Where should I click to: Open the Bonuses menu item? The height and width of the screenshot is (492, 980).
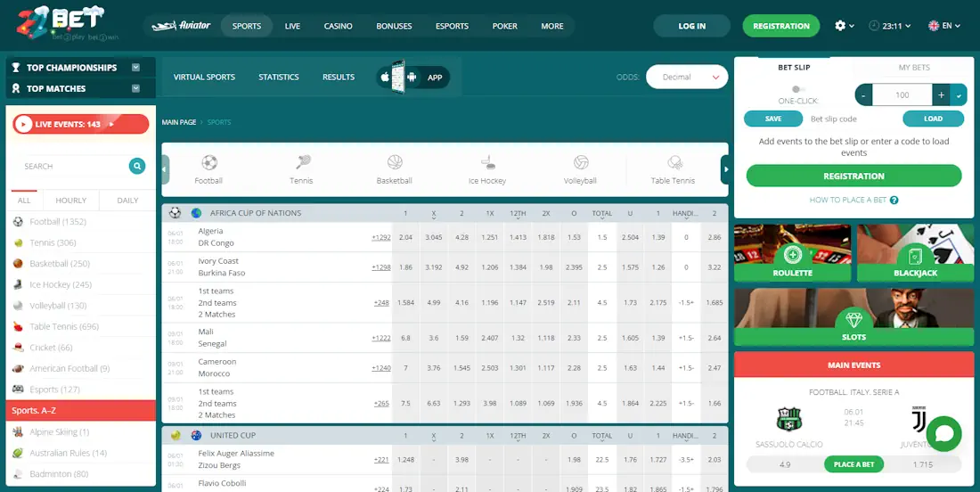pyautogui.click(x=394, y=26)
